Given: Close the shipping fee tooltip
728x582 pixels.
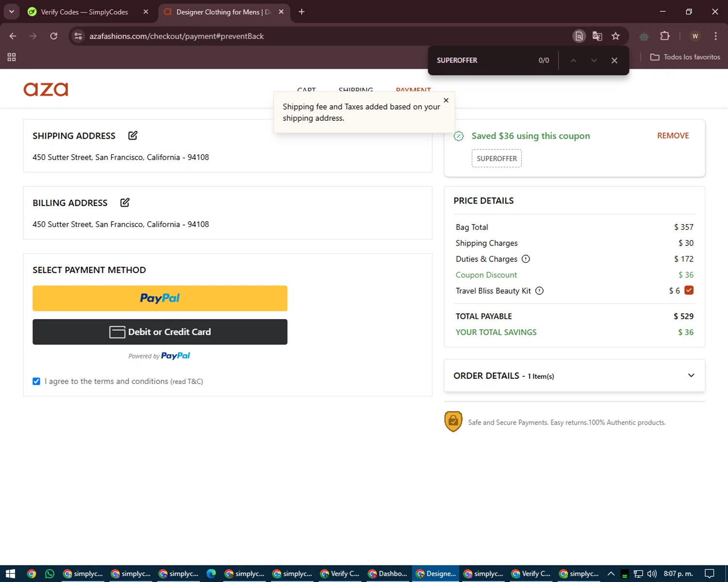Looking at the screenshot, I should click(x=446, y=100).
